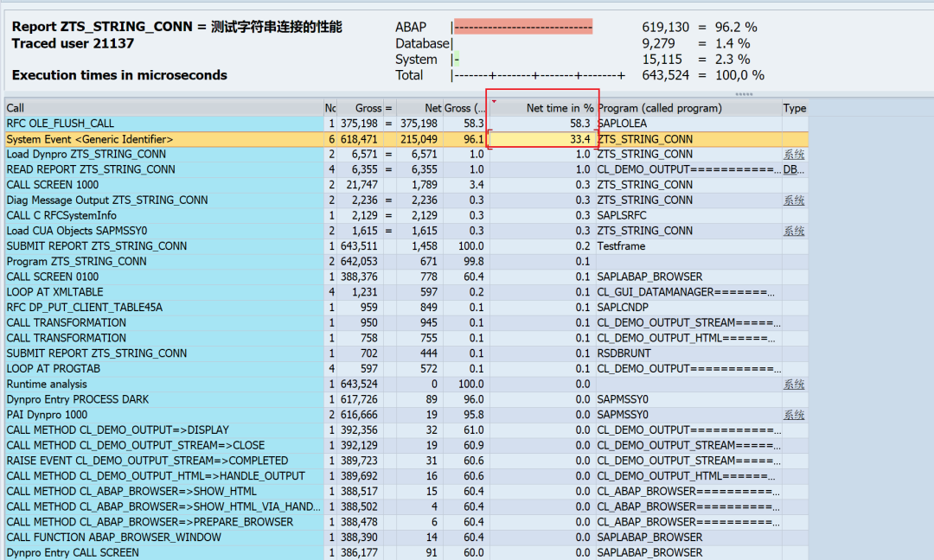Image resolution: width=934 pixels, height=560 pixels.
Task: Select CALL METHOD CL_DEMO_OUTPUT=>DISPLAY row
Action: pyautogui.click(x=163, y=430)
